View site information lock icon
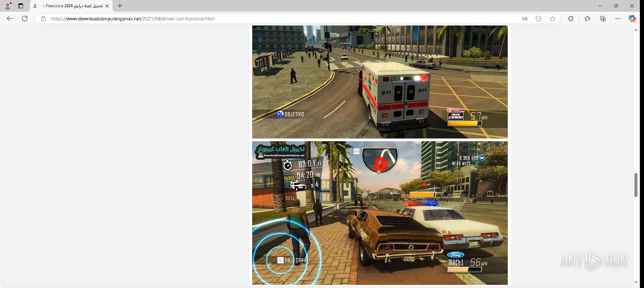Viewport: 644px width, 288px height. pos(43,19)
